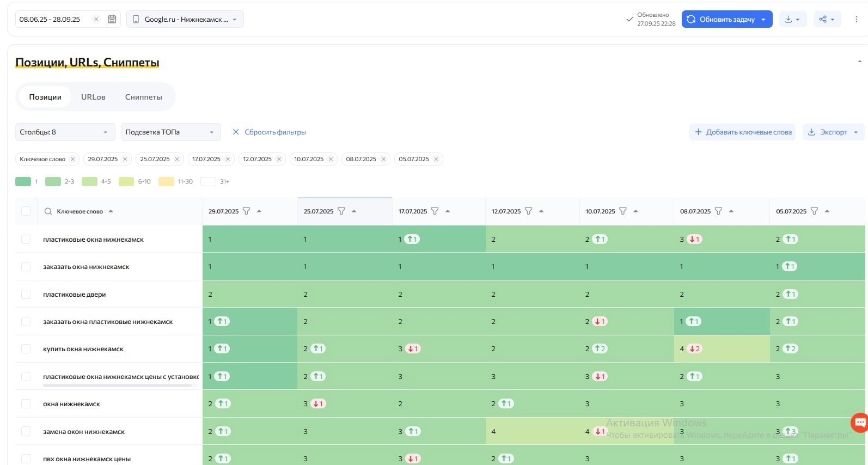Open the Экспорт dropdown
The image size is (868, 465).
(833, 132)
